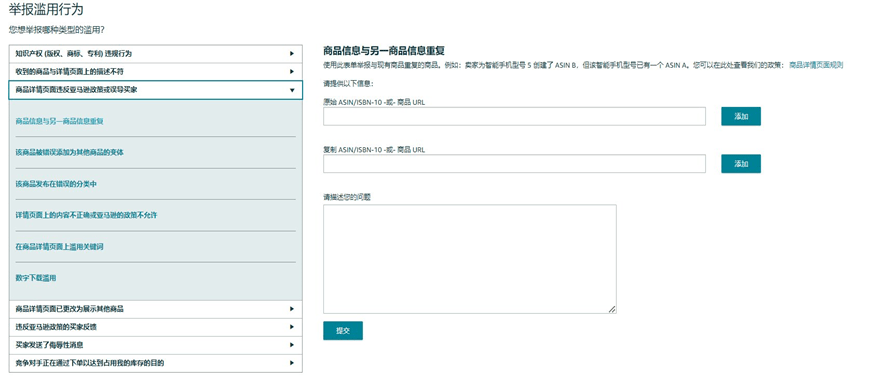Viewport: 873px width, 383px height.
Task: Focus the 复制 ASIN/ISBN-10 input field
Action: tap(514, 164)
